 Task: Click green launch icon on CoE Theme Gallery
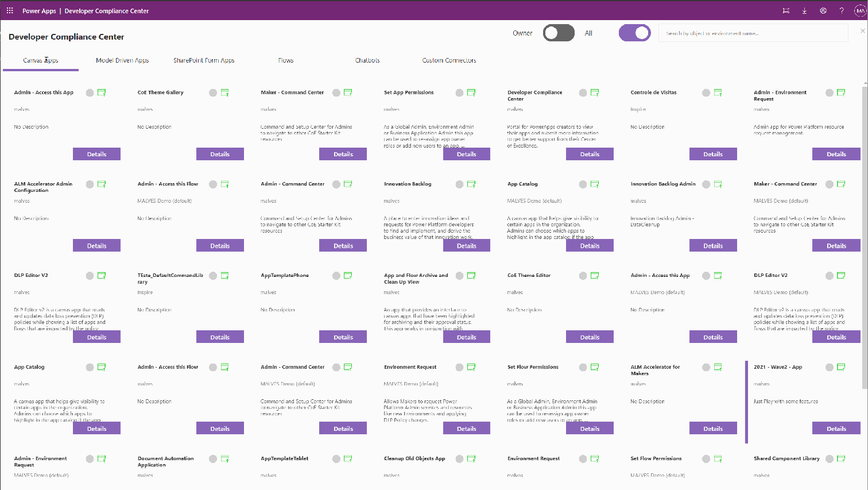coord(225,92)
